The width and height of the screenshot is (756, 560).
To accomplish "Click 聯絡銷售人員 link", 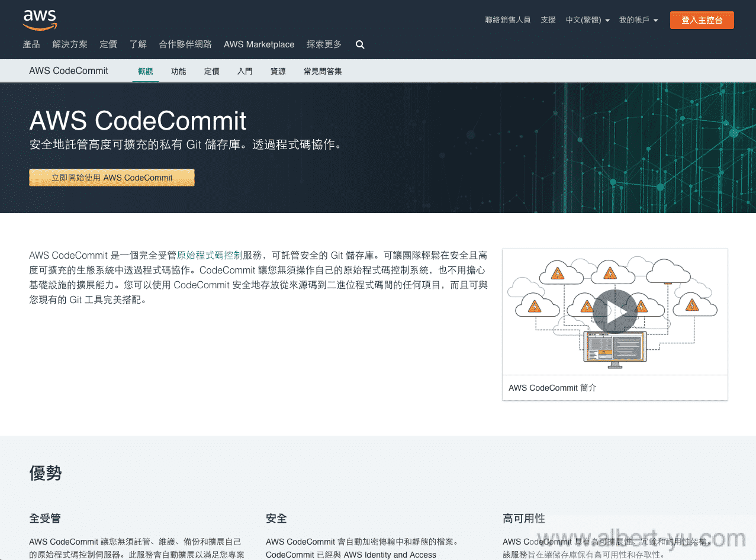I will tap(508, 20).
